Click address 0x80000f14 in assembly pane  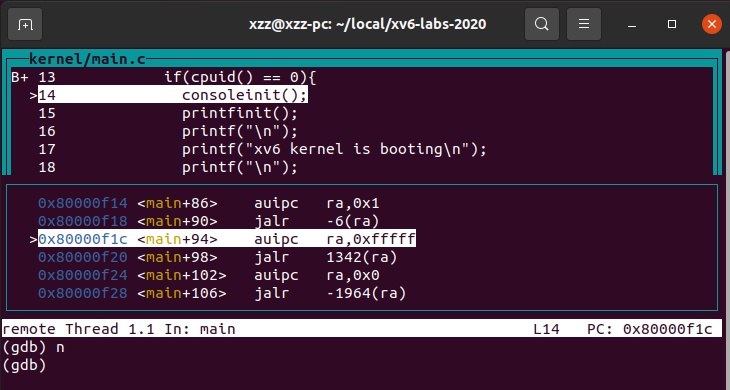pos(83,203)
